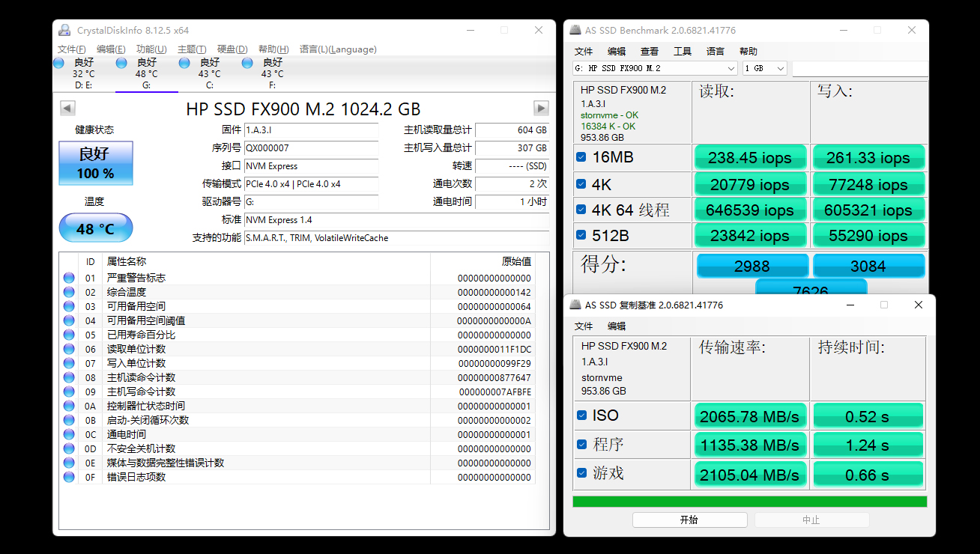
Task: Click status orb for attribute 05
Action: (69, 335)
